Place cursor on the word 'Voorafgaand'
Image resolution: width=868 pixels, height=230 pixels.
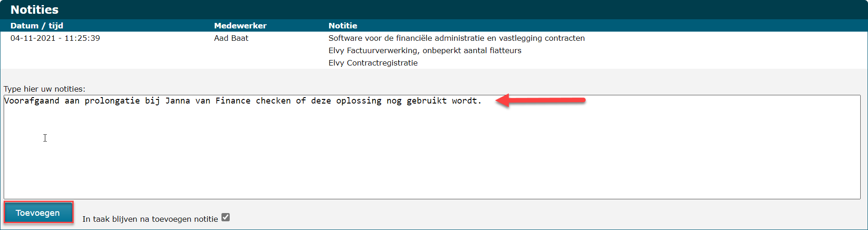point(32,101)
